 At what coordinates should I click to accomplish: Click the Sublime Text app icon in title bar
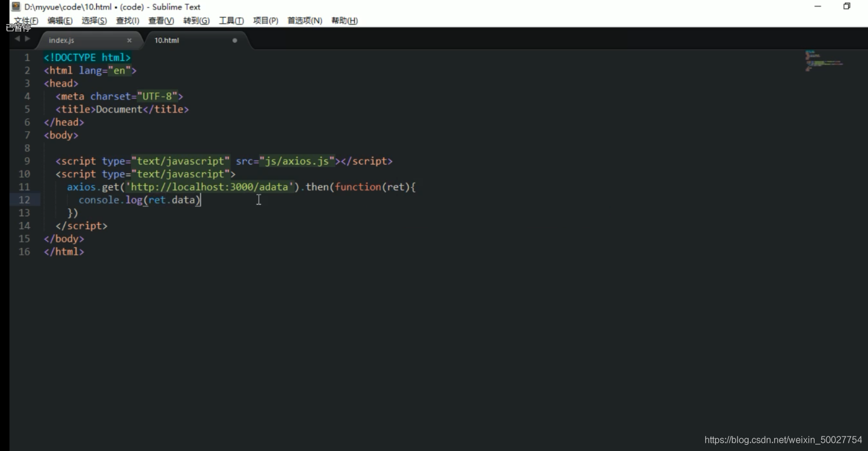pyautogui.click(x=16, y=7)
